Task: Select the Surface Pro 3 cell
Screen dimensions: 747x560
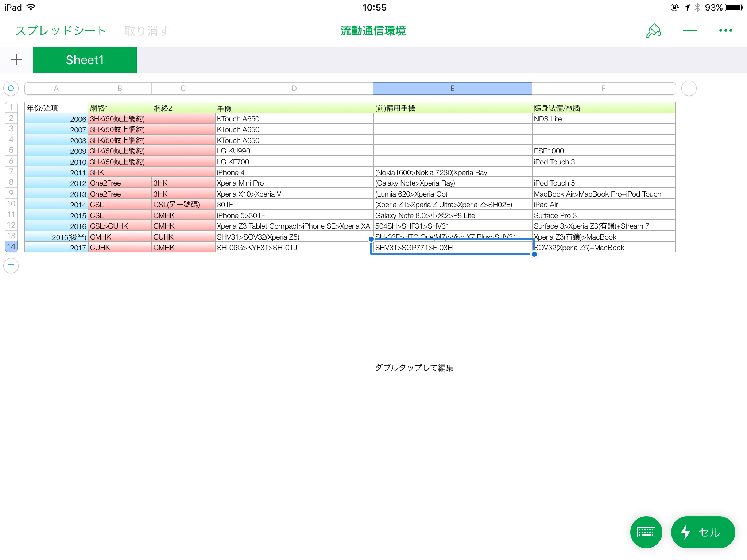Action: tap(604, 215)
